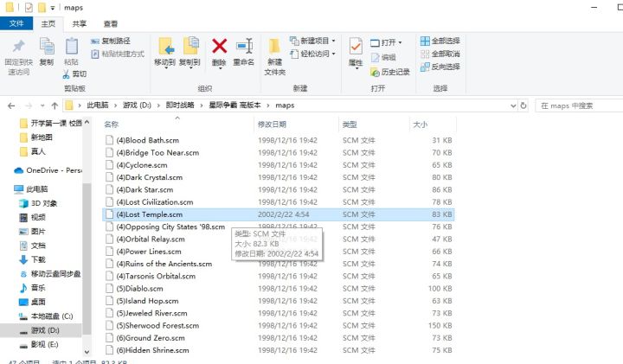Open the recent locations dropdown arrow

coord(42,105)
